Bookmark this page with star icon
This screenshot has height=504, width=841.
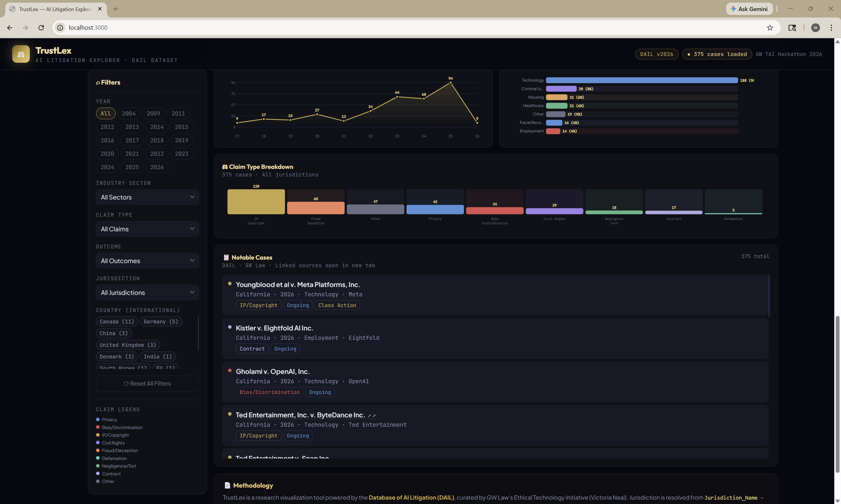(x=770, y=27)
